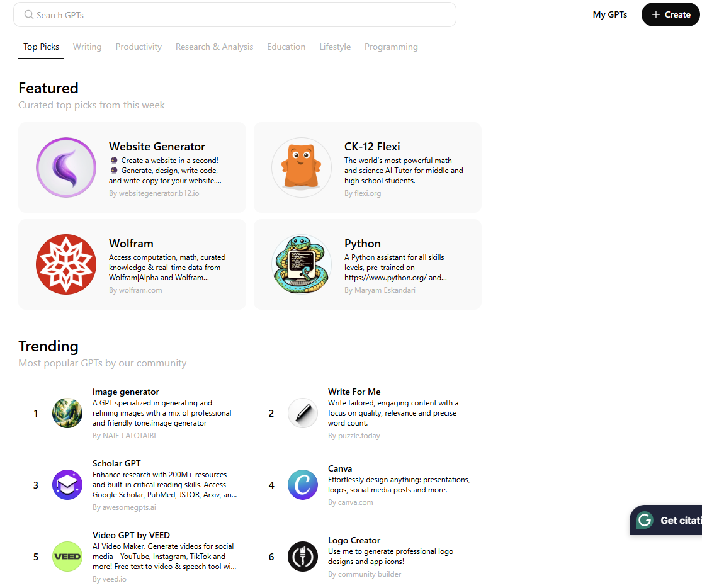Click the plus icon in Create button

click(656, 14)
